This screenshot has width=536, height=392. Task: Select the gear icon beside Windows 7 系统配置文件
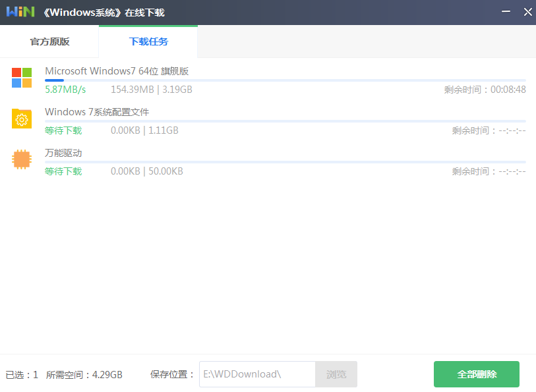pos(22,119)
